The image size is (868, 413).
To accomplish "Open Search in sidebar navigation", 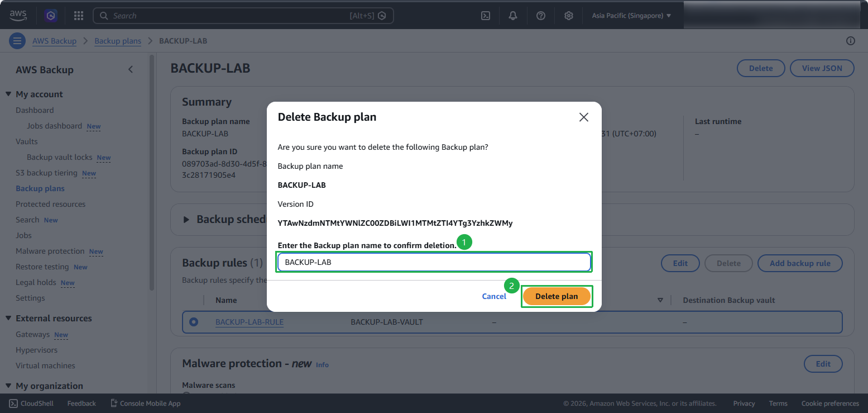I will click(27, 220).
